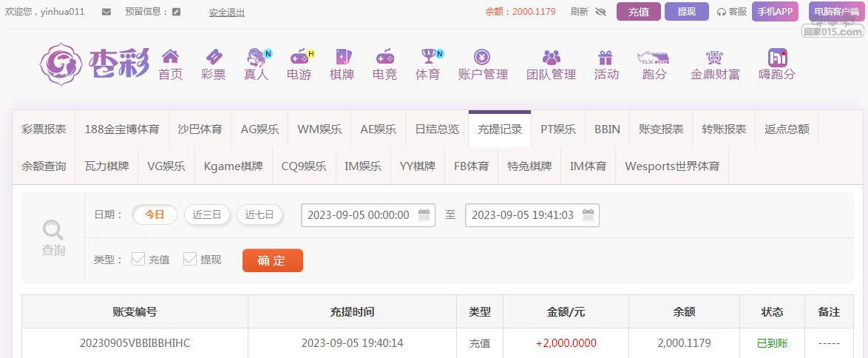Click the 查询 magnifier icon
The image size is (868, 358).
tap(53, 229)
